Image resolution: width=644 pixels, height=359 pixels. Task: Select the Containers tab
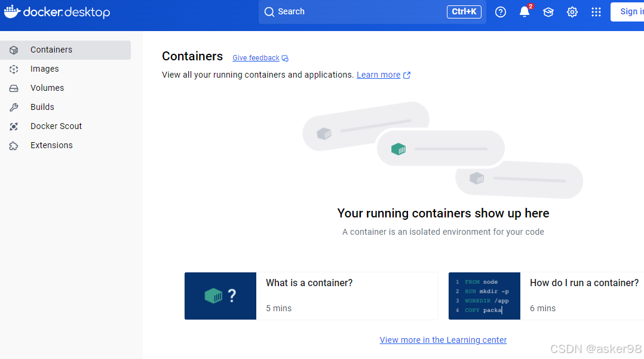(66, 50)
